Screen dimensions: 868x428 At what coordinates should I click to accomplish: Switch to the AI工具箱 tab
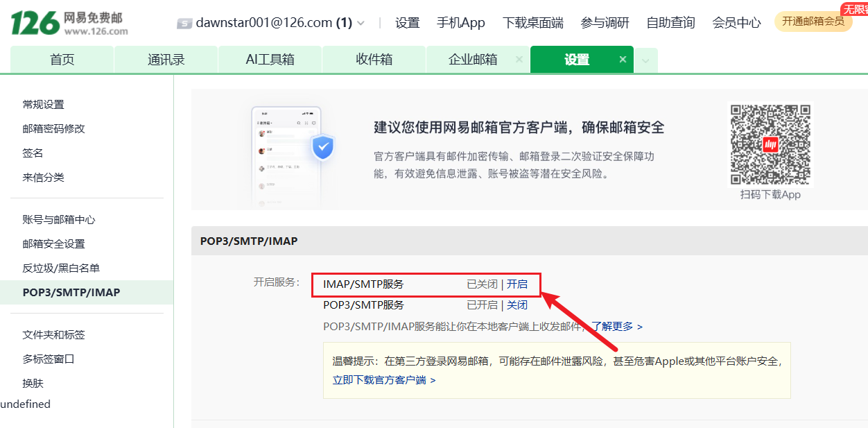tap(270, 60)
